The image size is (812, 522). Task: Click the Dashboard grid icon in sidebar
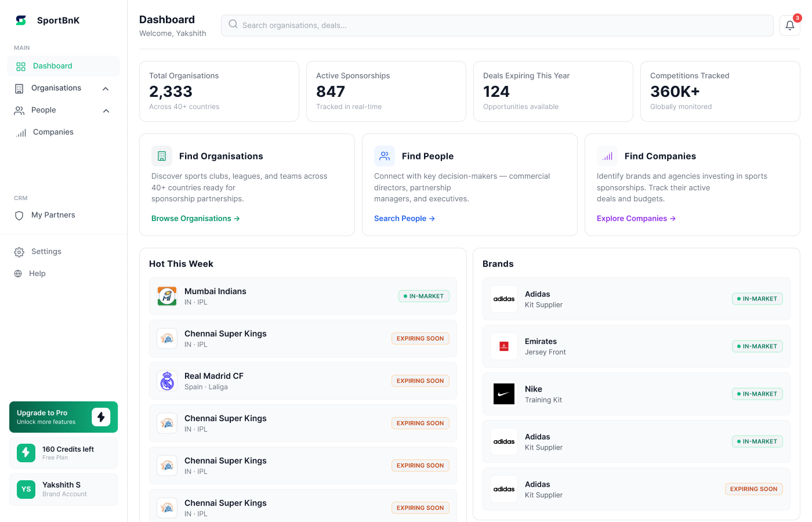pyautogui.click(x=21, y=67)
